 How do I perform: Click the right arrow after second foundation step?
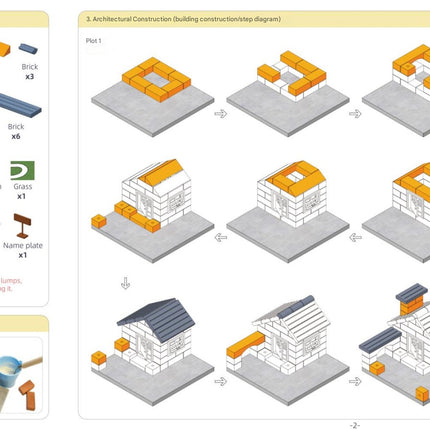click(355, 114)
